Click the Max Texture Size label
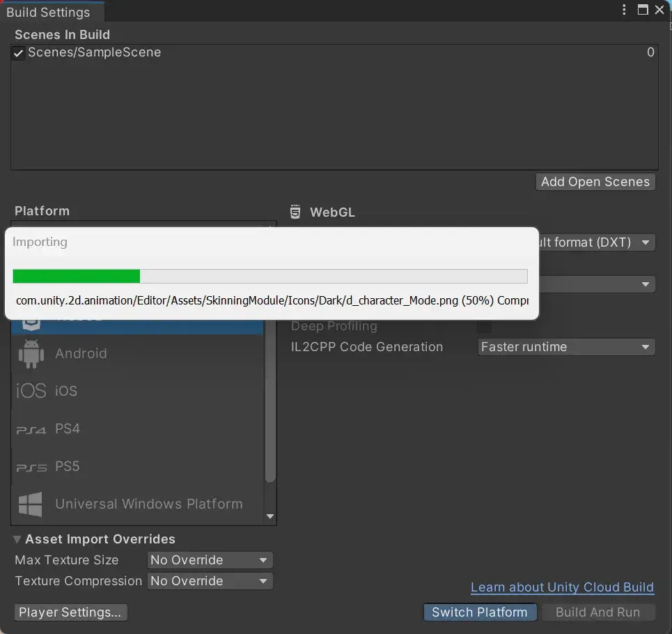The height and width of the screenshot is (634, 672). pos(66,560)
